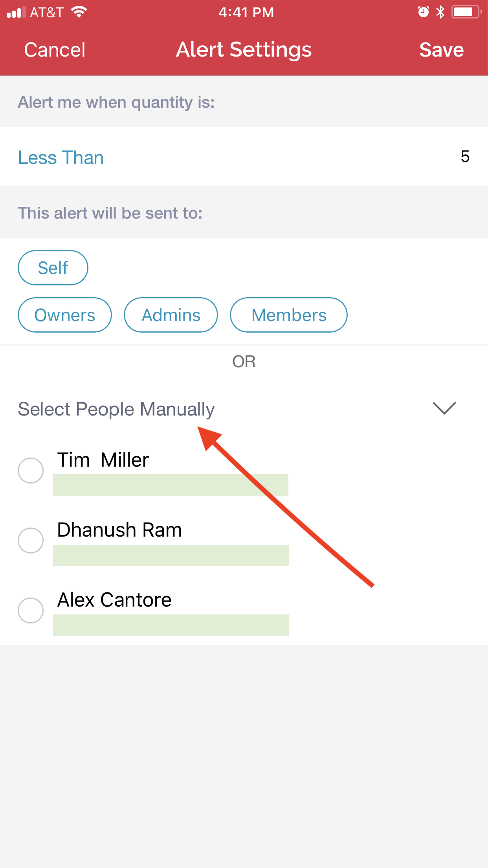Edit the quantity threshold value 5
The image size is (488, 868).
[x=465, y=156]
